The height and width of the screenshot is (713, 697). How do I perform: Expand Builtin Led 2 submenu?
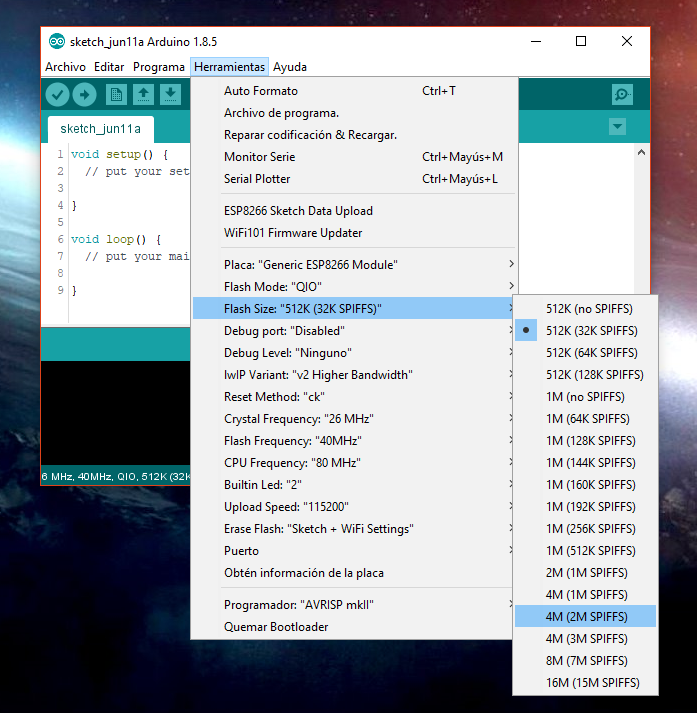pos(353,485)
